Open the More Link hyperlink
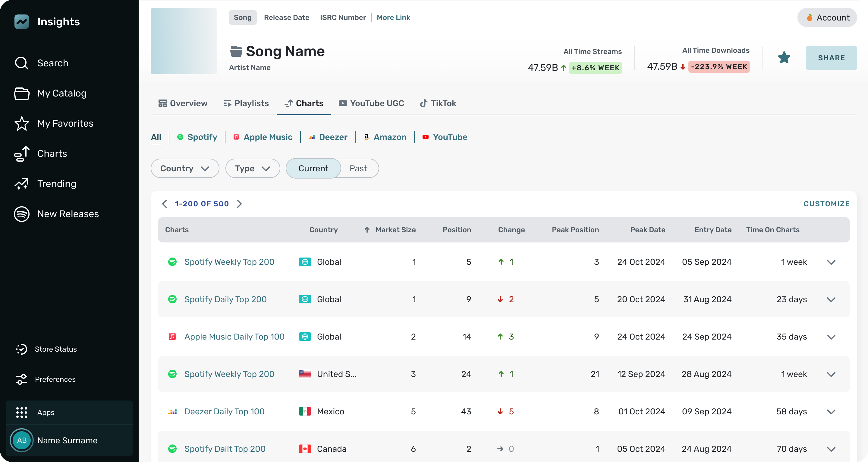The image size is (868, 462). [x=393, y=17]
